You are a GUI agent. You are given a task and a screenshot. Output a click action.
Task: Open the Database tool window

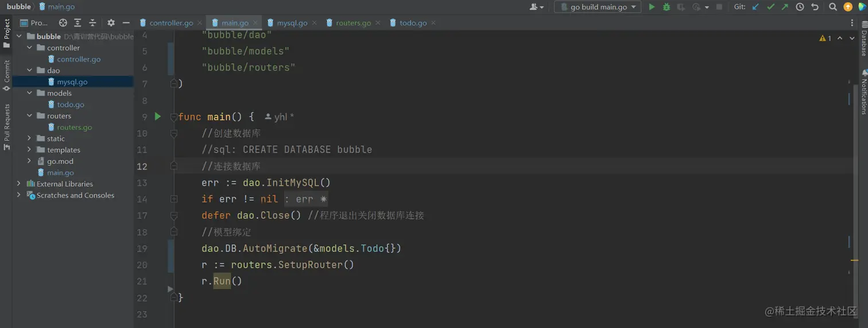click(x=863, y=40)
